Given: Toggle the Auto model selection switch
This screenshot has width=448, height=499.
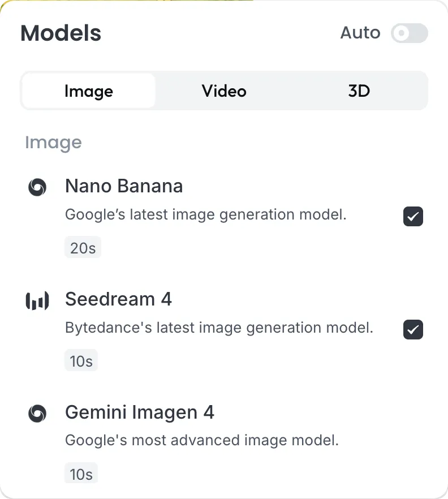Looking at the screenshot, I should click(x=410, y=33).
